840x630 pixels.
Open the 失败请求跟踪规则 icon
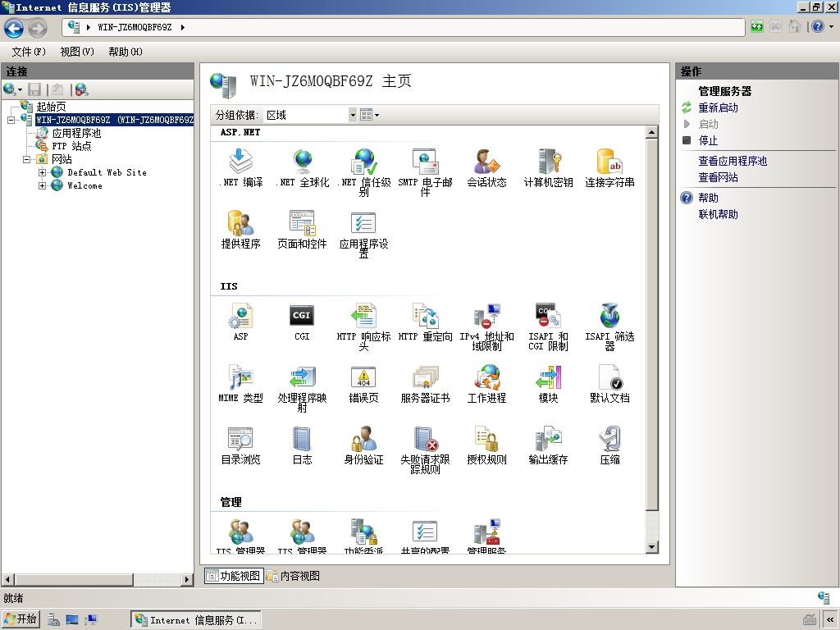click(x=426, y=450)
